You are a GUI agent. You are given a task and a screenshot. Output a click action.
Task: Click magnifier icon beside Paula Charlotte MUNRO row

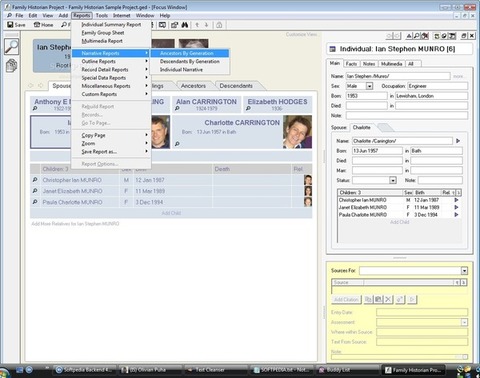coord(35,202)
